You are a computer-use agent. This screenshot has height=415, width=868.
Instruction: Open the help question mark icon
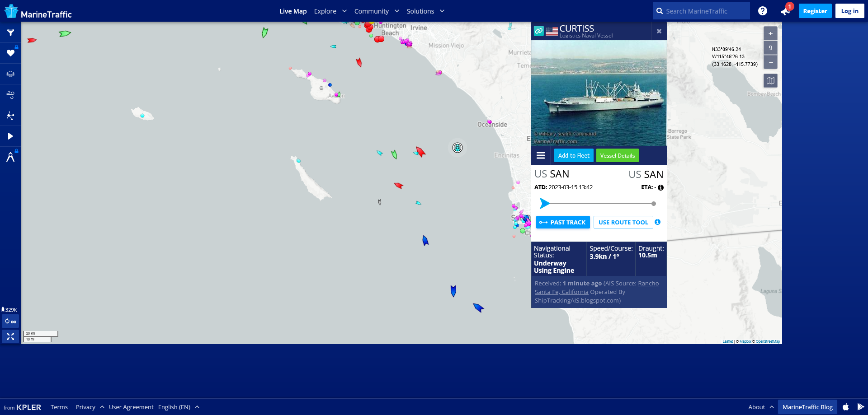pos(763,11)
